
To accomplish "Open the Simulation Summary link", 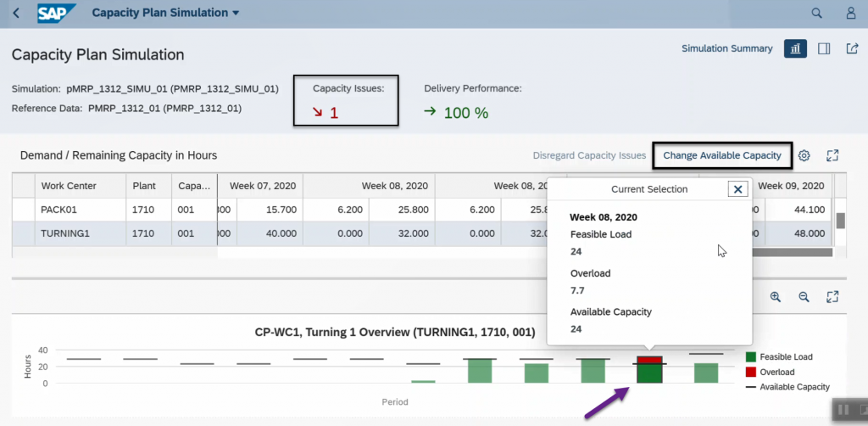I will click(x=726, y=48).
